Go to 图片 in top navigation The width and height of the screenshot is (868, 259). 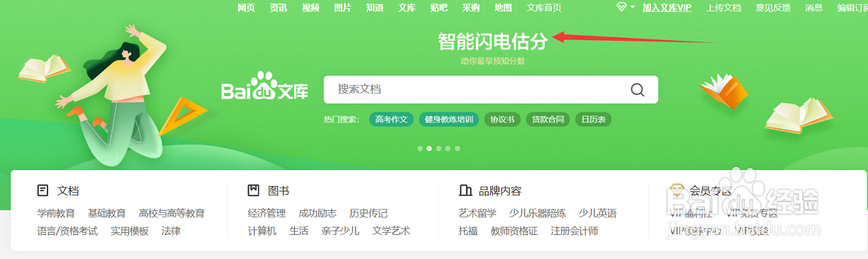coord(342,8)
